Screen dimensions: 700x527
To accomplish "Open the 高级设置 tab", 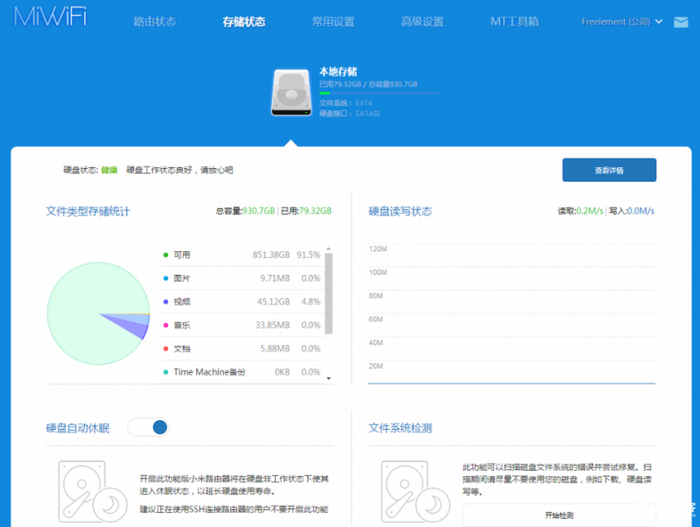I will [x=422, y=22].
